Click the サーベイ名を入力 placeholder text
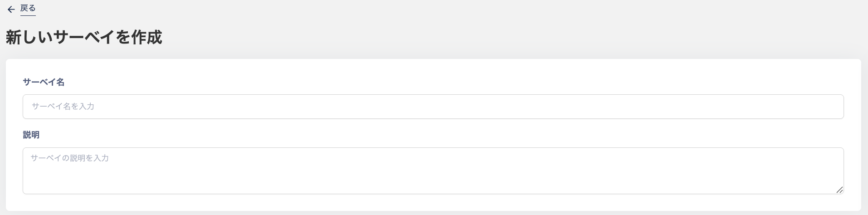The image size is (868, 215). 63,107
